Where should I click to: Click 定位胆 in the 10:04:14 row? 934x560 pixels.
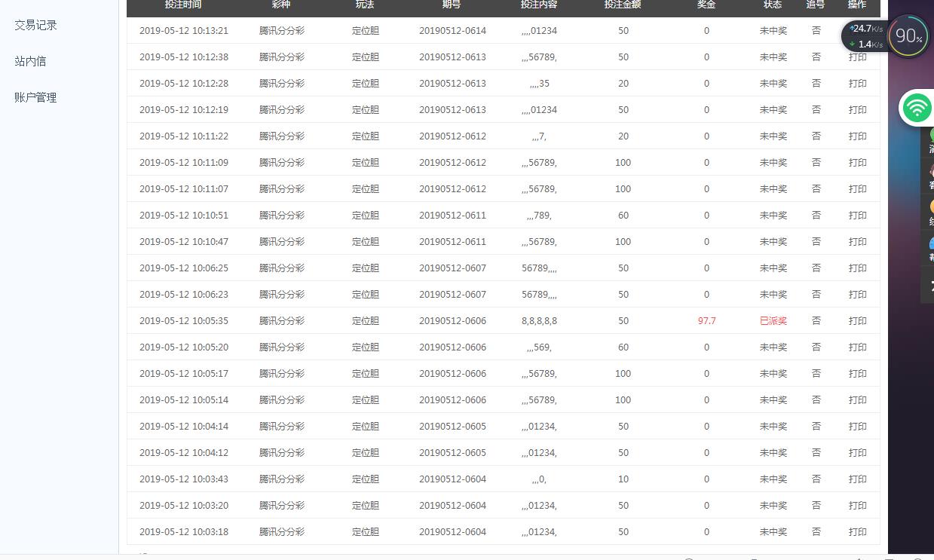[366, 427]
